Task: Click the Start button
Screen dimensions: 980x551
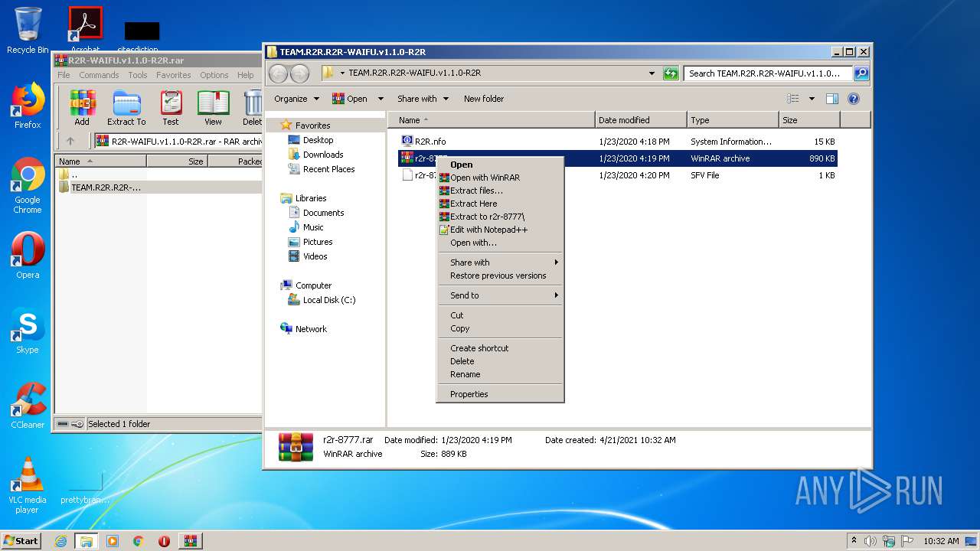Action: click(x=21, y=541)
